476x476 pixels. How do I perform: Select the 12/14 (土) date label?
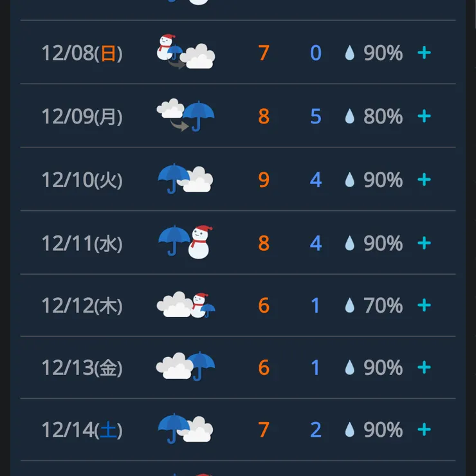click(x=82, y=429)
